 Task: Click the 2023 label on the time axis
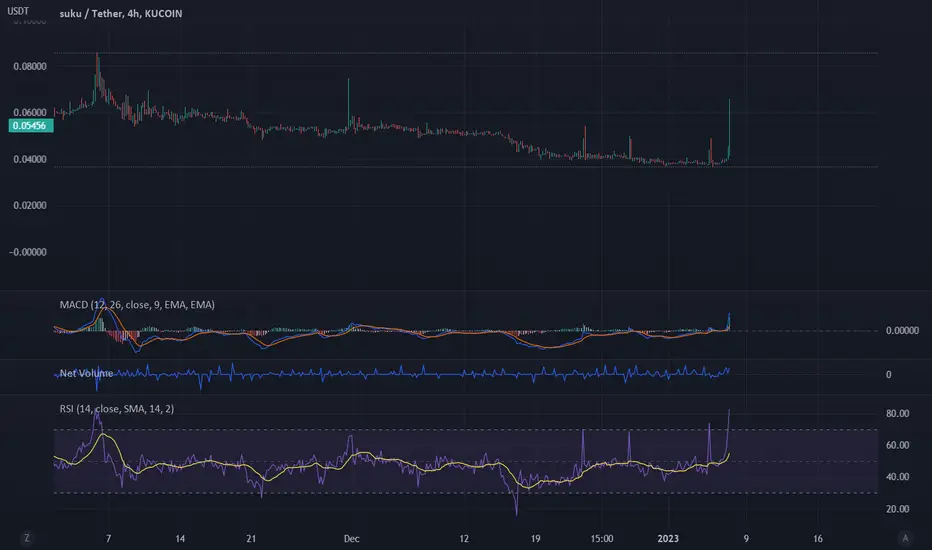[667, 538]
